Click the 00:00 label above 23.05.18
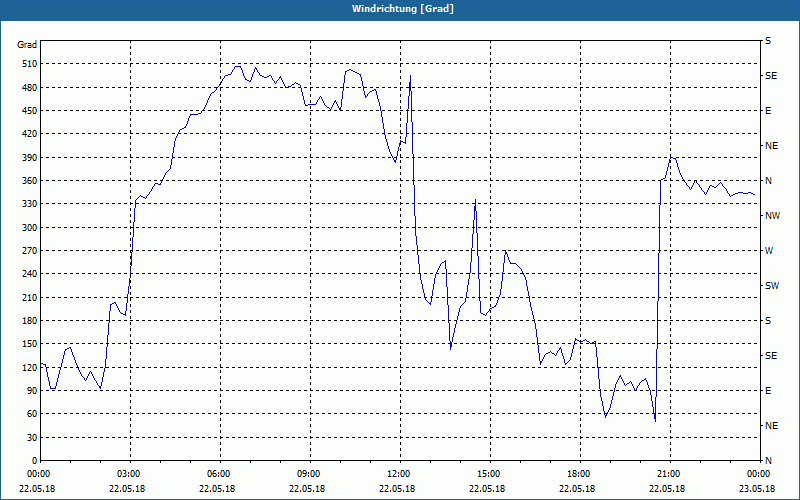This screenshot has width=800, height=500. [759, 474]
